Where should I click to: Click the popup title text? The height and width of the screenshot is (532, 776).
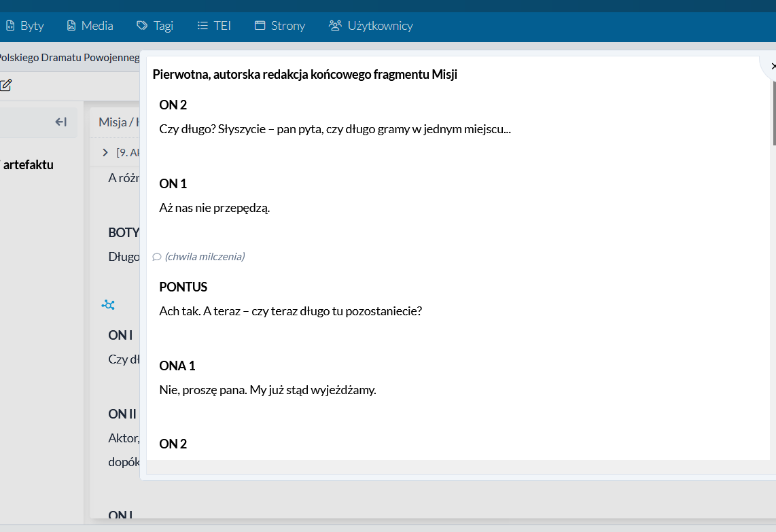(x=304, y=75)
